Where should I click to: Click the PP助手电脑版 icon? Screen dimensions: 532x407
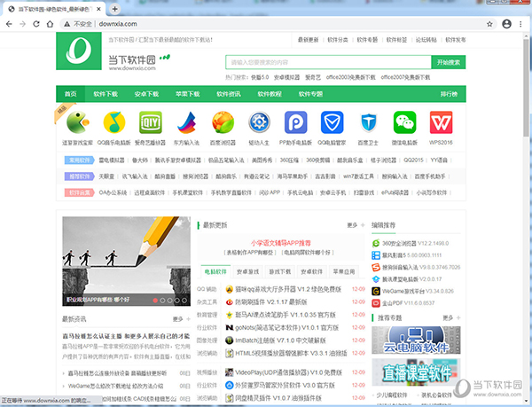coord(295,121)
